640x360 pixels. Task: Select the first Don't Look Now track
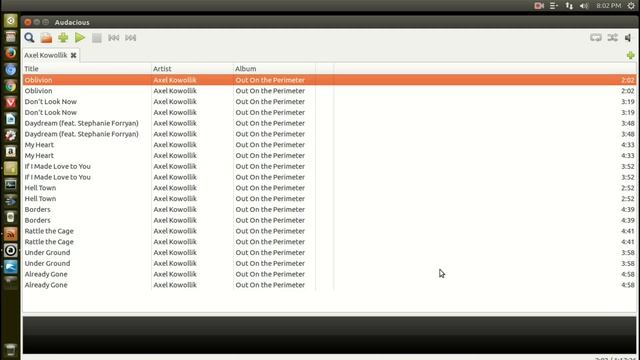click(x=329, y=102)
